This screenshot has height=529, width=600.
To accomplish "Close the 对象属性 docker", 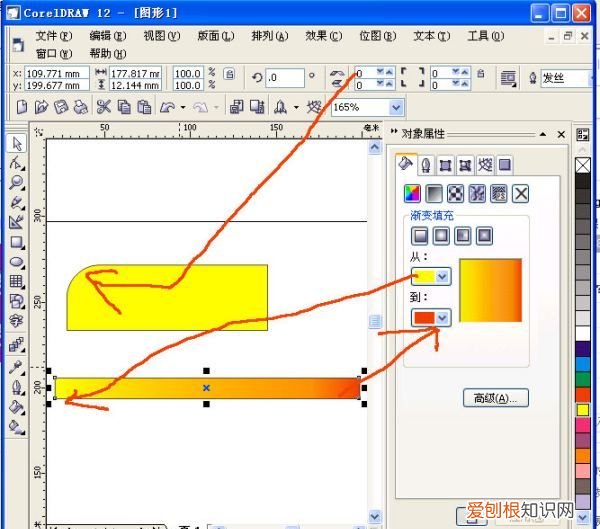I will pos(561,134).
